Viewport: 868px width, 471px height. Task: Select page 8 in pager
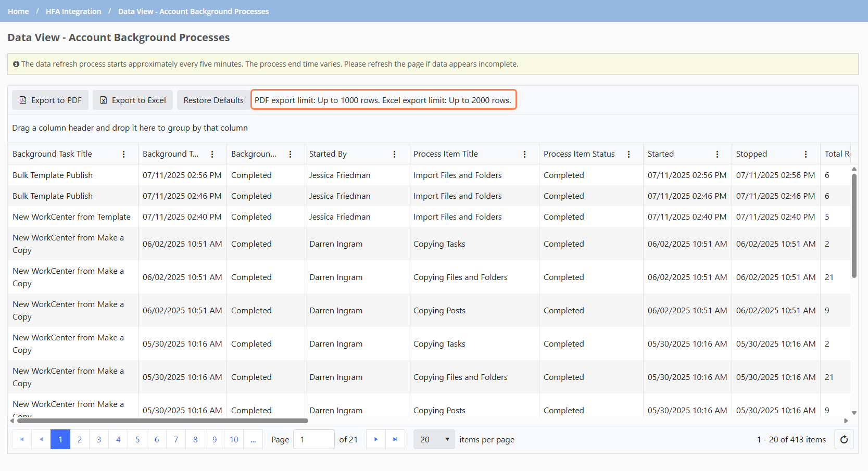tap(195, 439)
